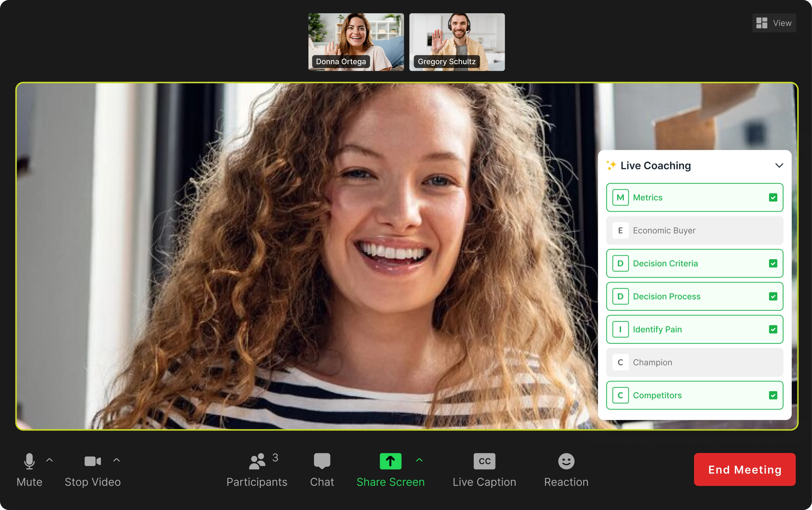
Task: Click the green Share Screen icon
Action: click(390, 461)
